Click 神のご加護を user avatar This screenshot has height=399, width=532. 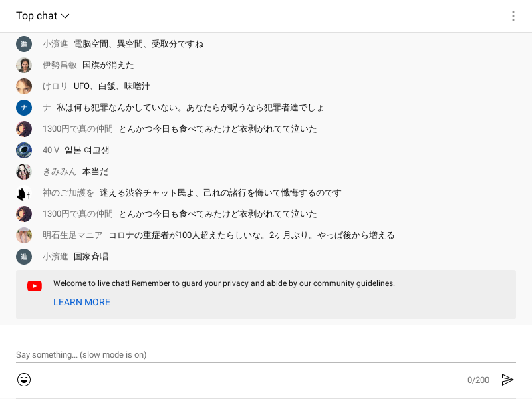24,193
